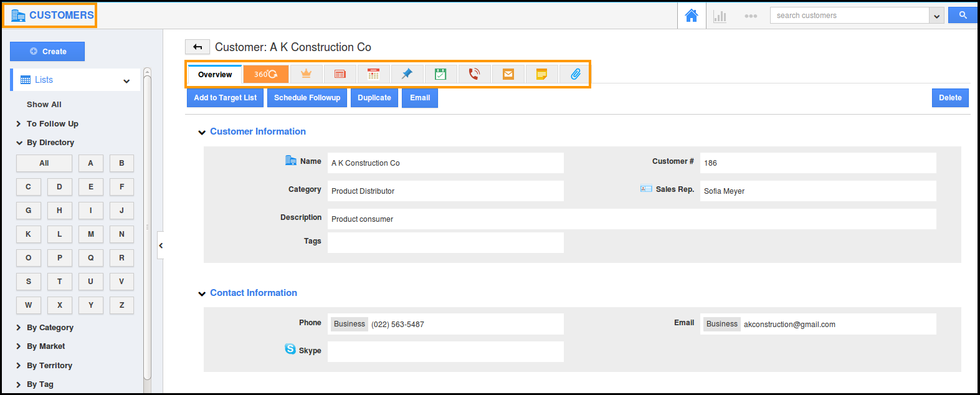
Task: Expand the Lists dropdown in sidebar
Action: point(126,81)
